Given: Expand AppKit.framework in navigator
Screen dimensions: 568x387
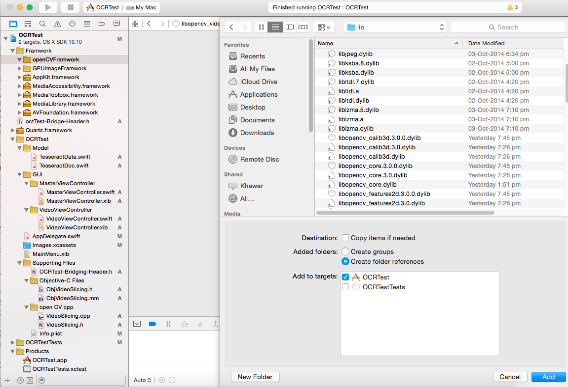Looking at the screenshot, I should pos(20,77).
